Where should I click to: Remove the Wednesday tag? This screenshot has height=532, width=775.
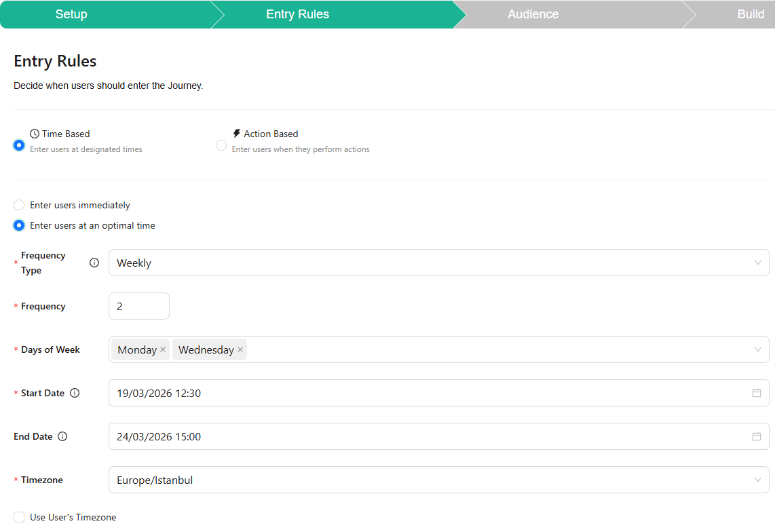240,349
